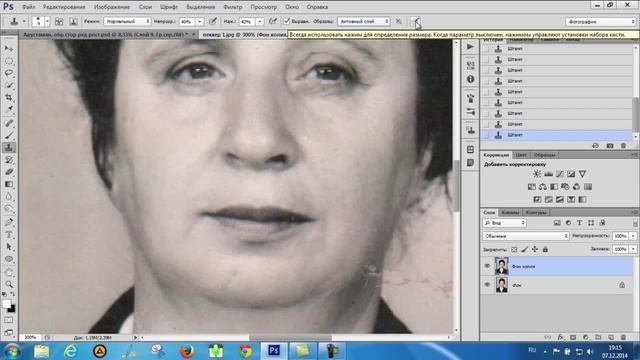
Task: Open the Info panel icon
Action: [470, 79]
